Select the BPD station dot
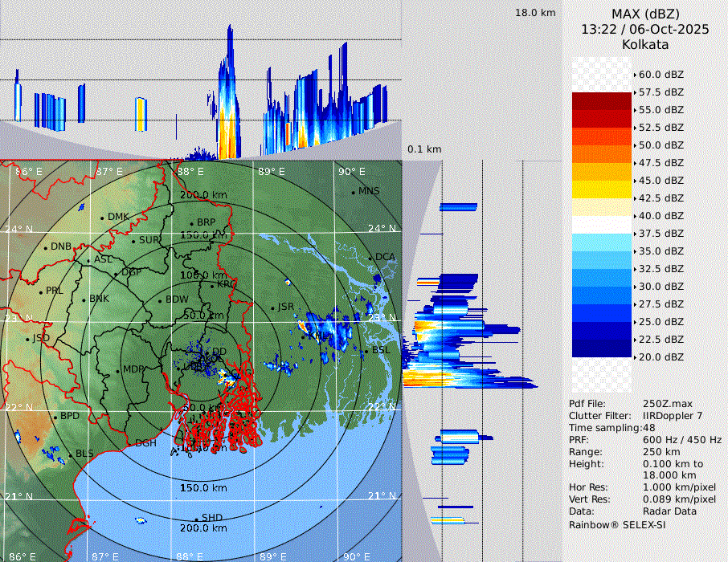 (55, 417)
